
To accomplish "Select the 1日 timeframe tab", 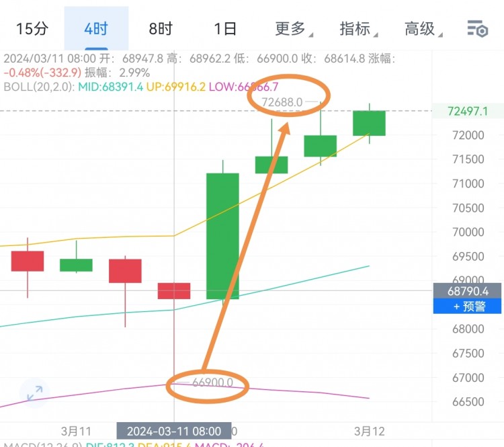I will 225,29.
